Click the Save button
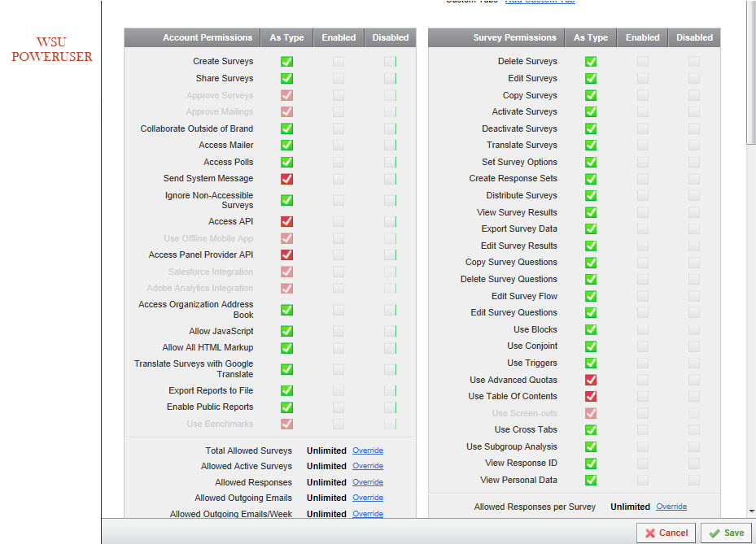The width and height of the screenshot is (756, 544). coord(724,533)
